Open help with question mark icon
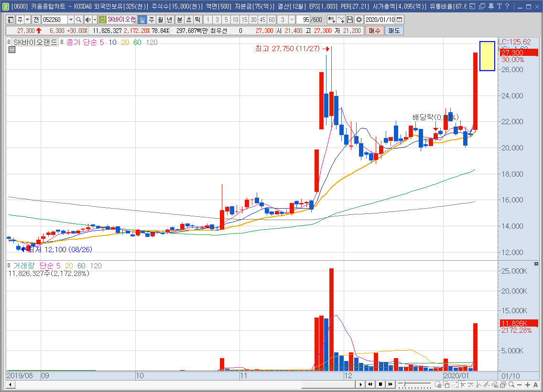The image size is (543, 392). click(507, 6)
